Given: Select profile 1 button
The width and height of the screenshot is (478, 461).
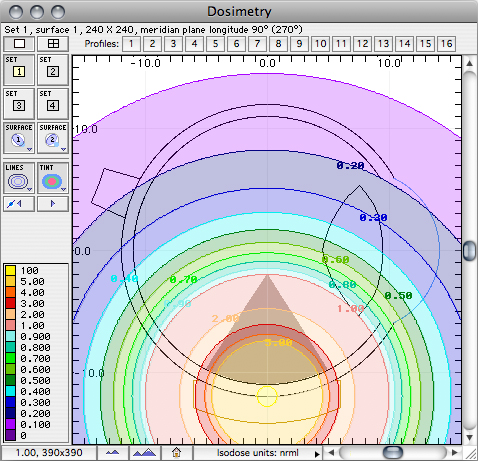Looking at the screenshot, I should [131, 44].
